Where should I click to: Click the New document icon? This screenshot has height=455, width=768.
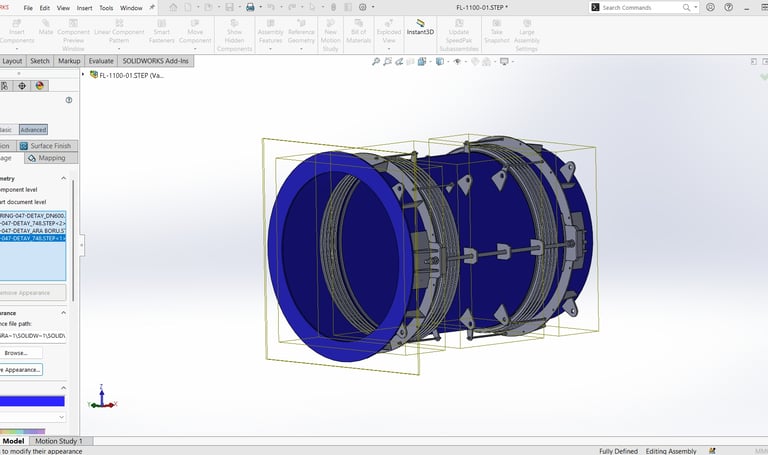click(x=189, y=7)
